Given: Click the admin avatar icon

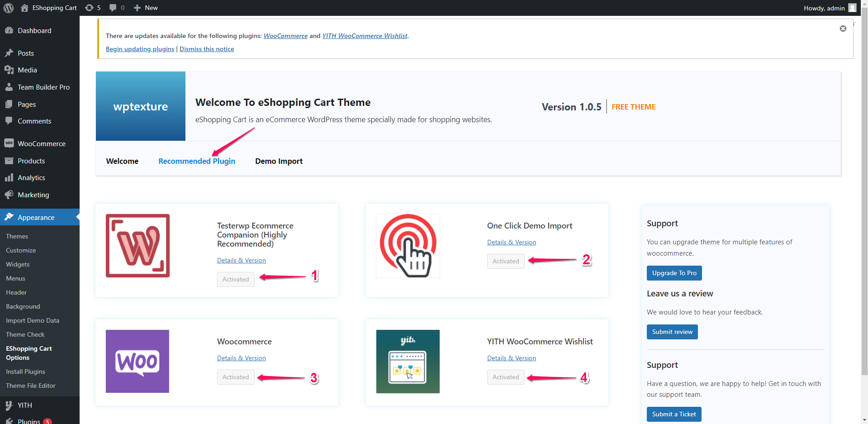Looking at the screenshot, I should 852,8.
